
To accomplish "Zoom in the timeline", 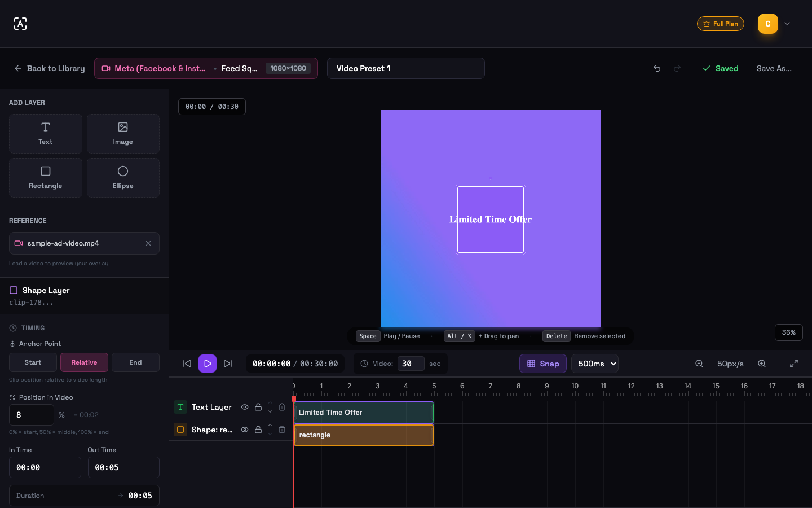I will click(762, 364).
